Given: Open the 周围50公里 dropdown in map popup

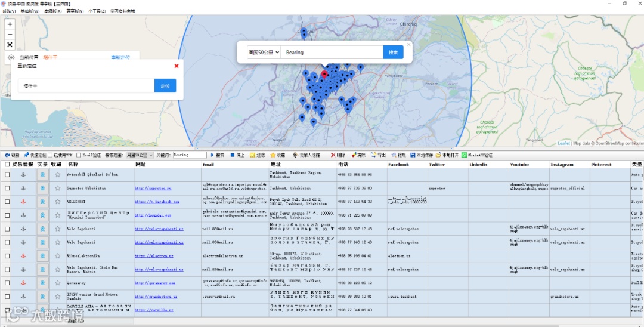Looking at the screenshot, I should [x=264, y=52].
